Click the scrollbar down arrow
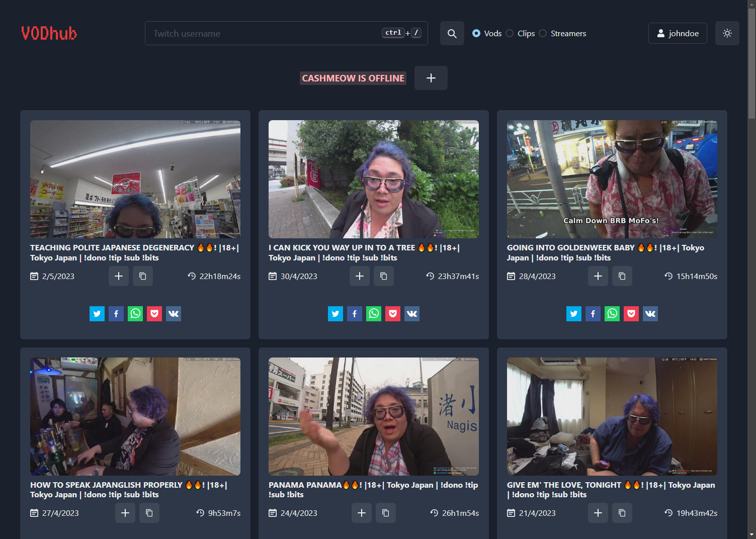This screenshot has height=539, width=756. click(751, 534)
